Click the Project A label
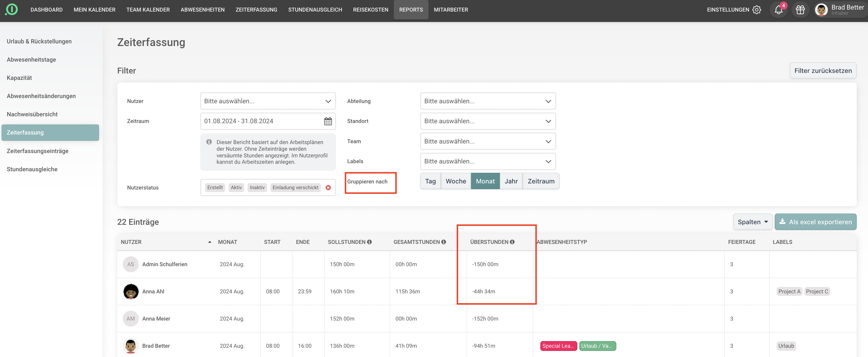Viewport: 868px width, 357px height. (789, 292)
